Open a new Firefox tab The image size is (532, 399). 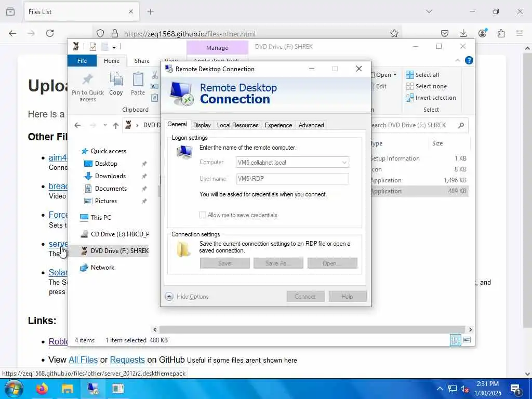click(x=150, y=11)
